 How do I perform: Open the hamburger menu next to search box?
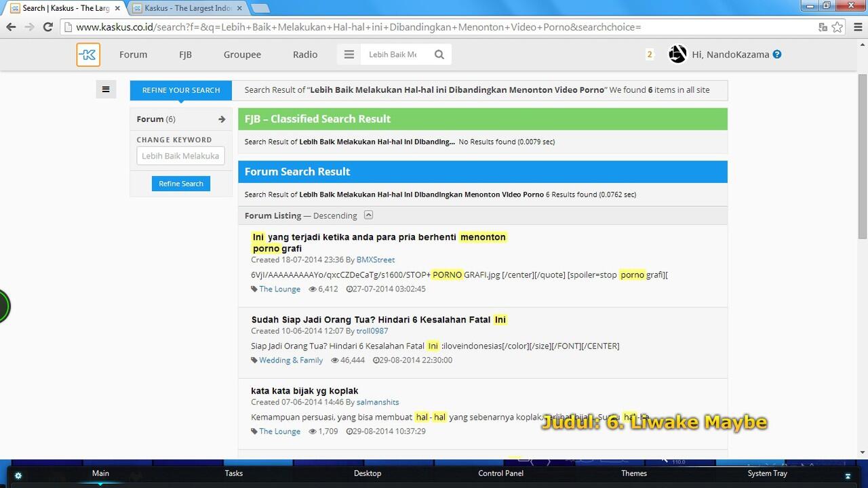click(x=349, y=54)
